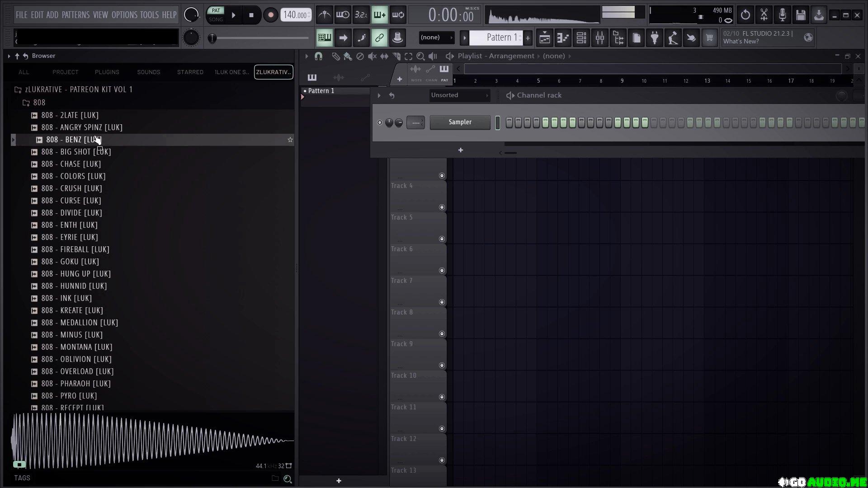The image size is (868, 488).
Task: Adjust the master volume knob
Action: (191, 15)
